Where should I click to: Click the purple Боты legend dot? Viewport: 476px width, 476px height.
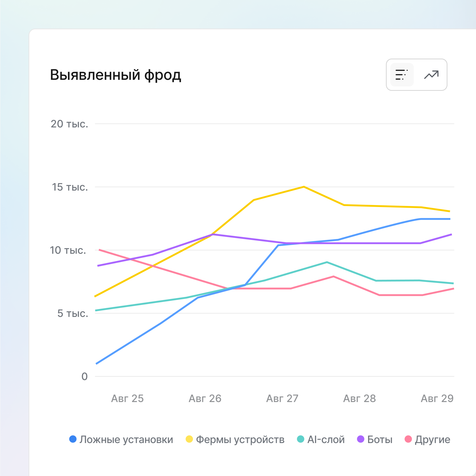point(361,439)
